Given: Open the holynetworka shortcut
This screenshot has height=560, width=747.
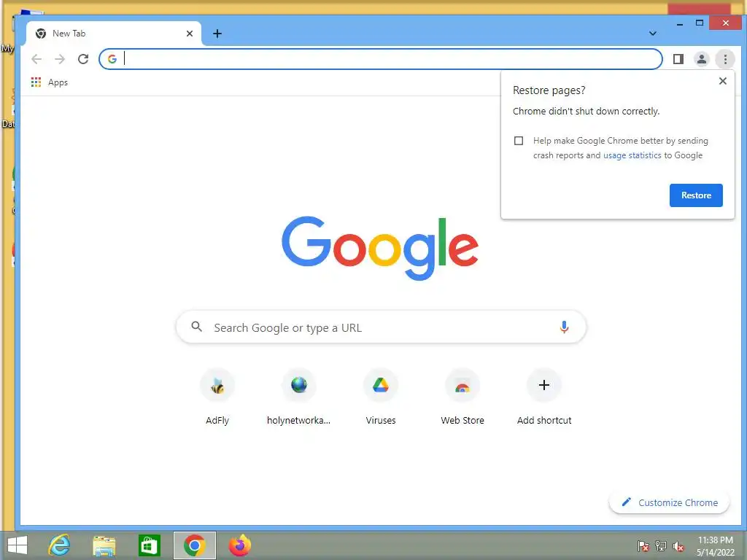Looking at the screenshot, I should pyautogui.click(x=298, y=397).
